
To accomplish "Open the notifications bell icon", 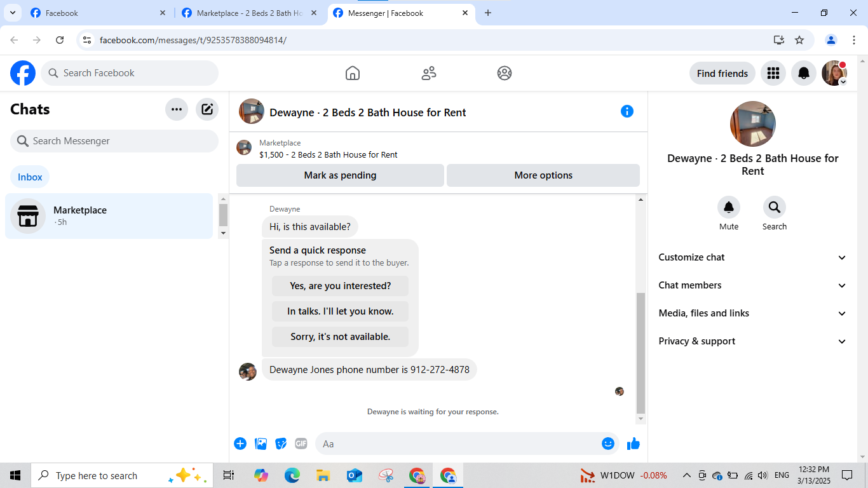I will pos(804,73).
